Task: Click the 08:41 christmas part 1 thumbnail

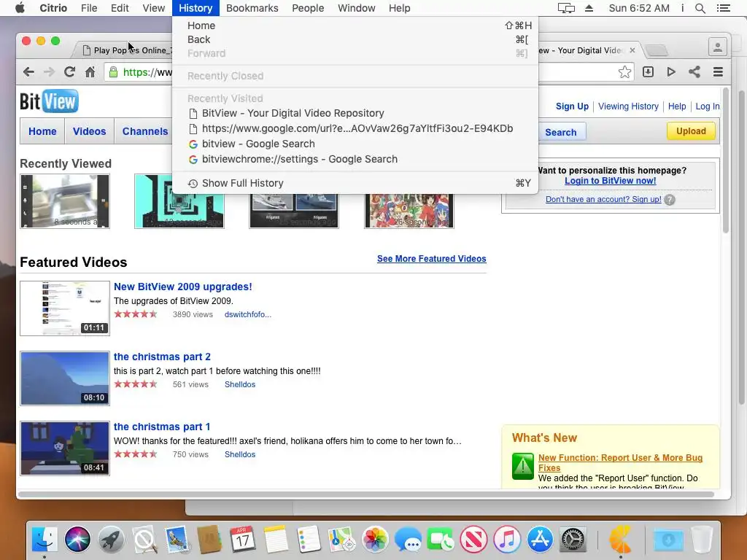Action: (65, 448)
